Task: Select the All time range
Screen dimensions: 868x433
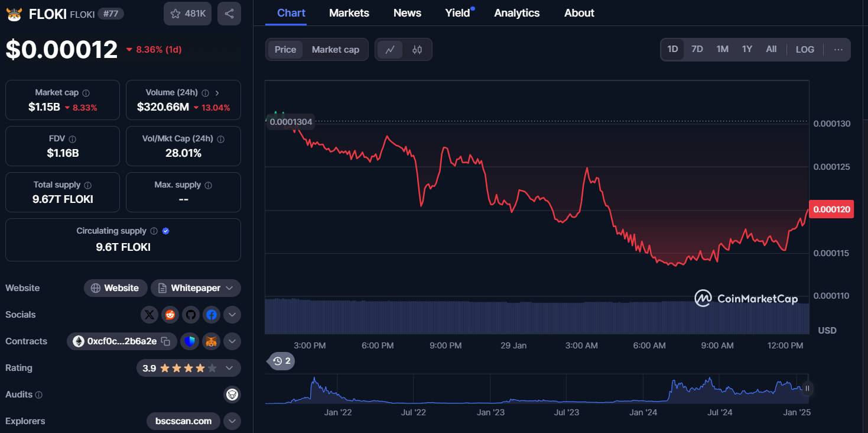Action: [771, 49]
